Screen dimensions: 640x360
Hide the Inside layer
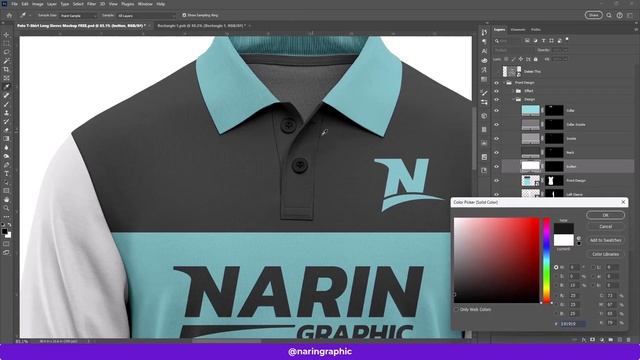[496, 138]
